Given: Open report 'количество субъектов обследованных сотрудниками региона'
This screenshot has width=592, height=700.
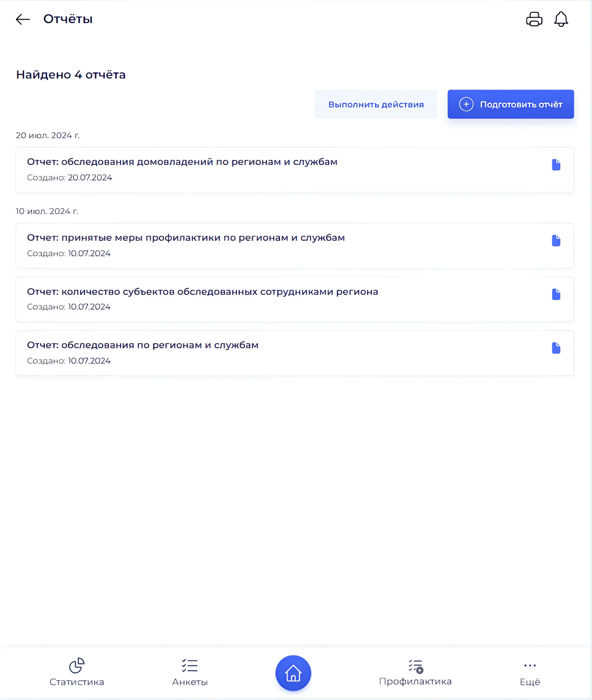Looking at the screenshot, I should (x=295, y=299).
